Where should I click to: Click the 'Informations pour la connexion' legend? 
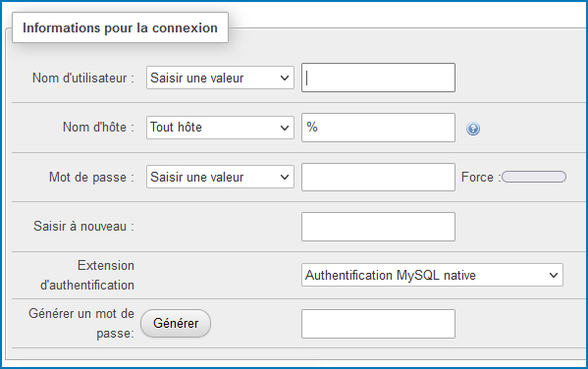[x=120, y=27]
